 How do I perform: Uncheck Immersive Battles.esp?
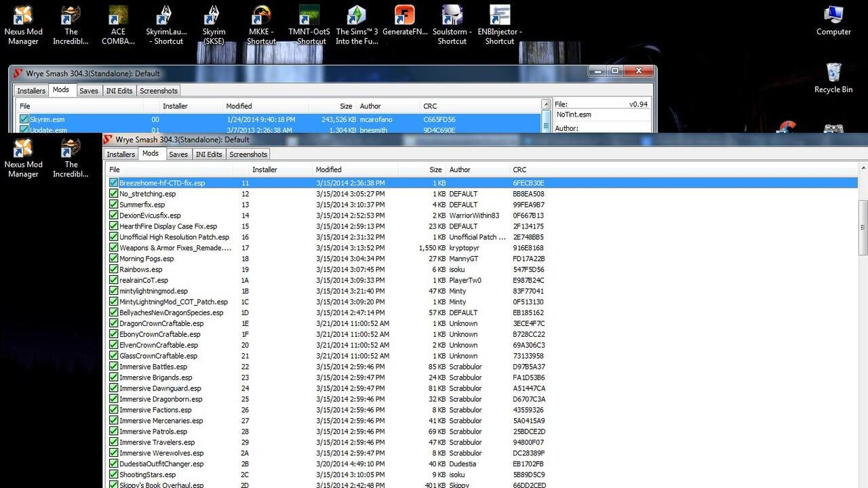click(114, 367)
